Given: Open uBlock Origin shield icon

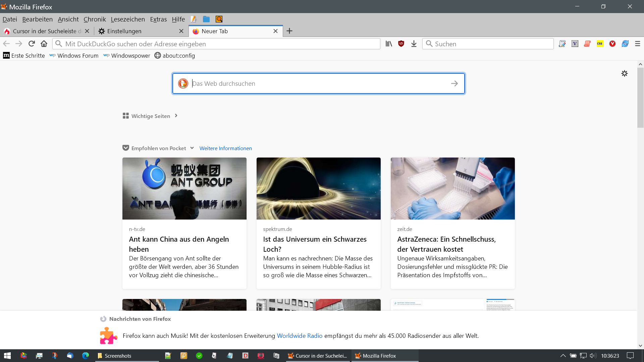Looking at the screenshot, I should point(401,44).
